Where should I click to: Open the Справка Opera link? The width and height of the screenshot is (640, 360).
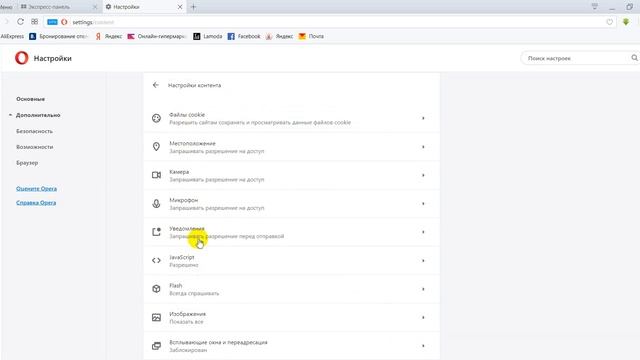coord(36,202)
